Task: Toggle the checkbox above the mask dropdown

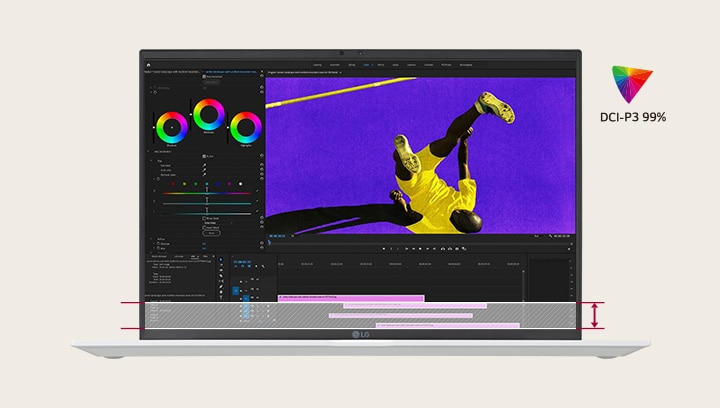Action: pos(204,218)
